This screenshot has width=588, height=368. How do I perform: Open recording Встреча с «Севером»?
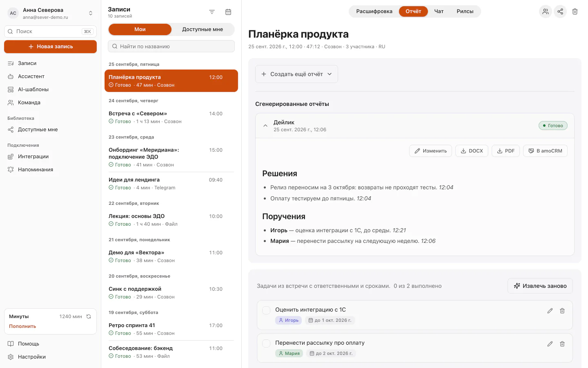point(171,117)
